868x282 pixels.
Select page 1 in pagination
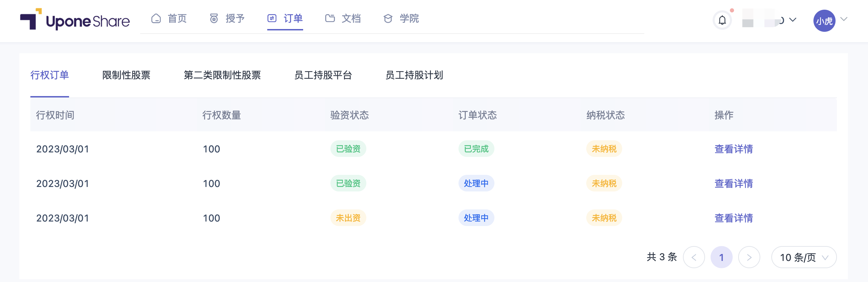[x=722, y=257]
